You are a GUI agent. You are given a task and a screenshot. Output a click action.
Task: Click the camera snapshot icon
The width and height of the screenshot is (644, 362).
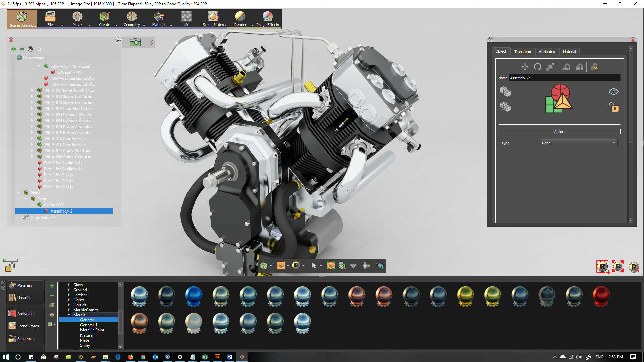pyautogui.click(x=135, y=42)
